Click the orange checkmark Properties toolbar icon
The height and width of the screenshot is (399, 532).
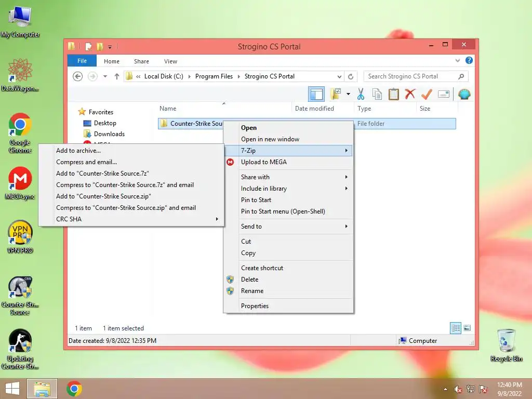click(427, 94)
